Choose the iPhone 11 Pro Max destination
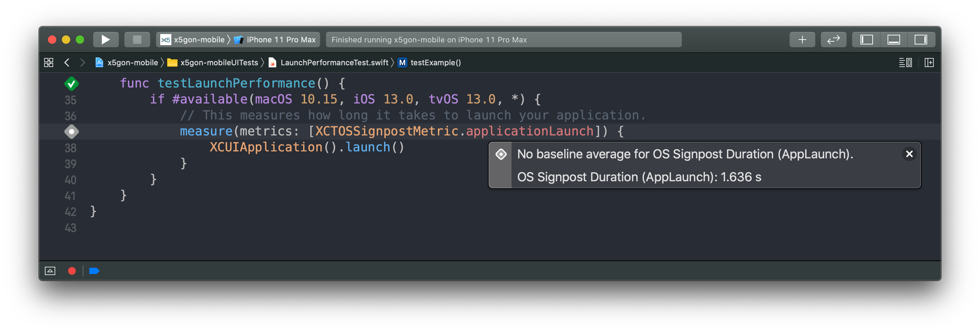Image resolution: width=980 pixels, height=332 pixels. pos(276,40)
